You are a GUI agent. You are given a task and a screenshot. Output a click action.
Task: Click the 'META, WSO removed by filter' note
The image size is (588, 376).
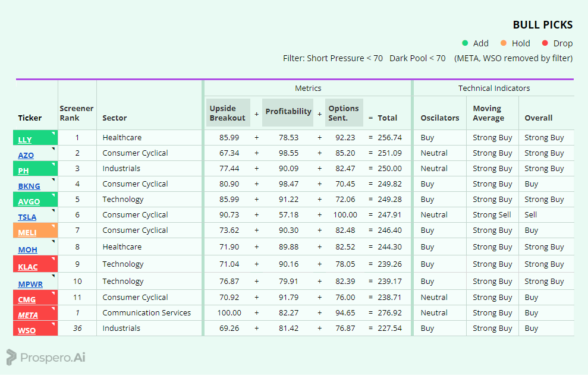[513, 58]
